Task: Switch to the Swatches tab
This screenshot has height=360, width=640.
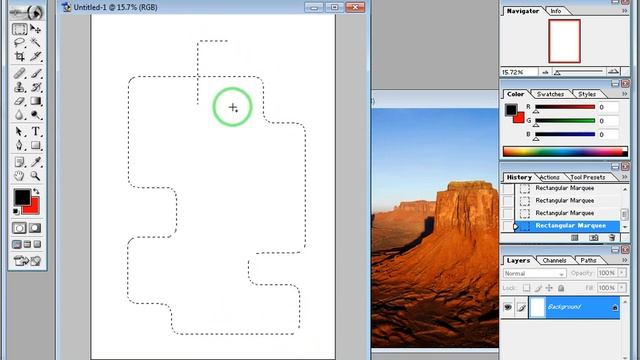Action: click(550, 94)
